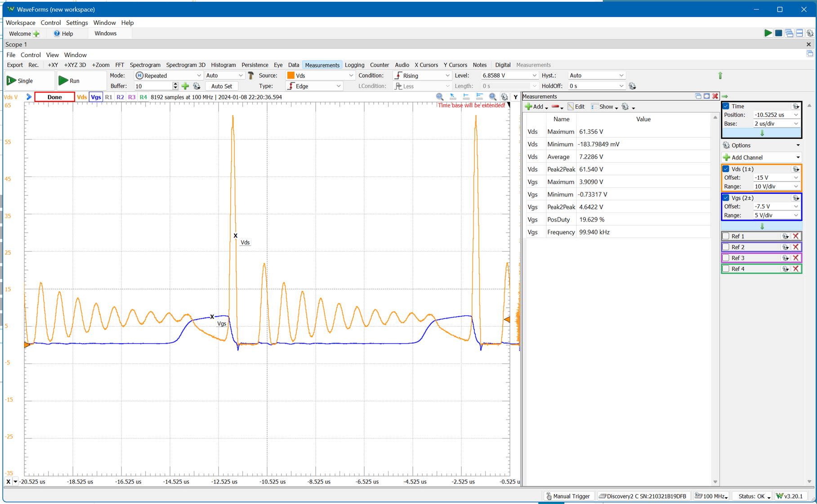Open Vgs channel settings gear

796,198
